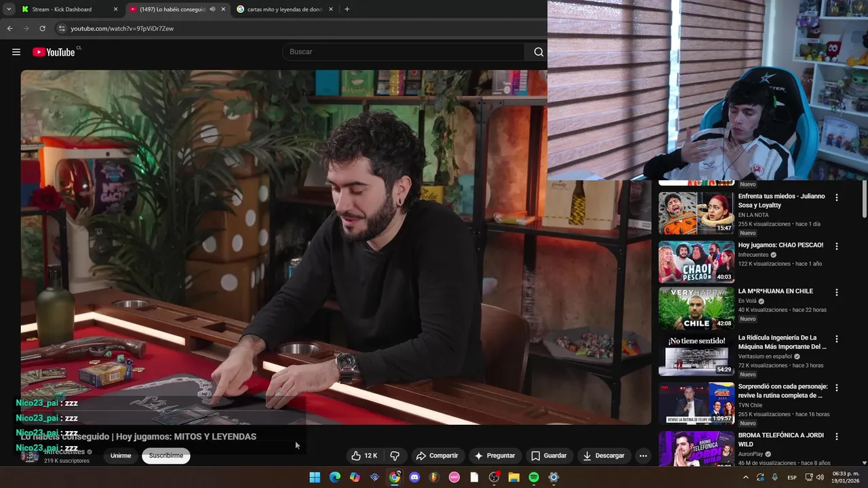
Task: Open the Windows Start menu
Action: click(x=315, y=477)
